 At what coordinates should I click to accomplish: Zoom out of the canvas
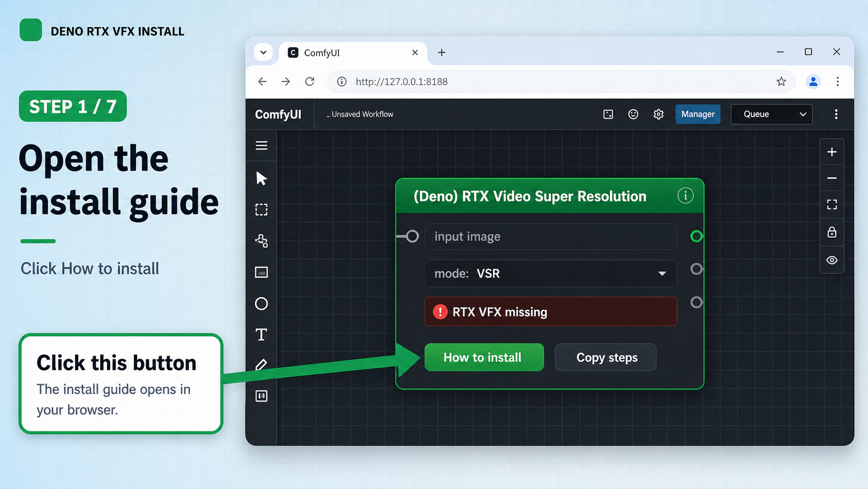click(x=832, y=178)
